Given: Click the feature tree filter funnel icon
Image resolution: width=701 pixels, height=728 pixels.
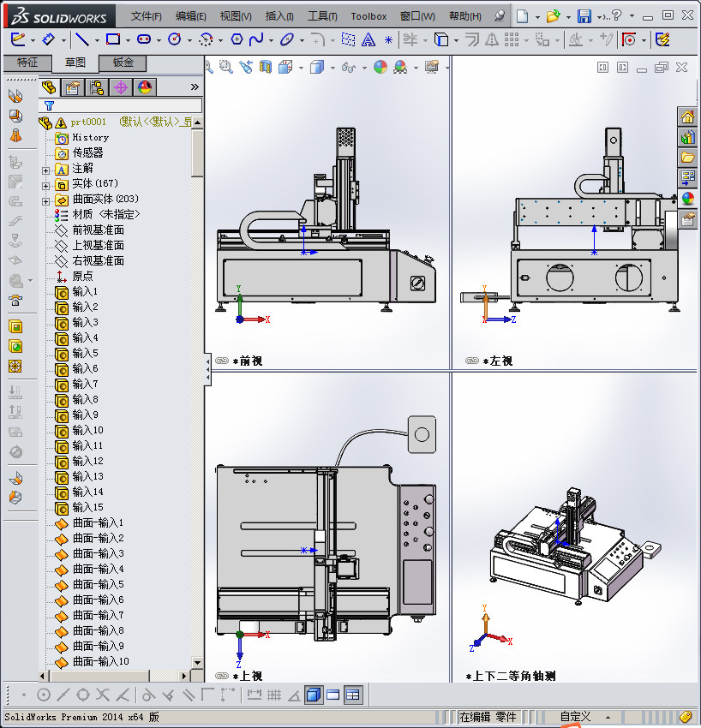Looking at the screenshot, I should (x=49, y=106).
